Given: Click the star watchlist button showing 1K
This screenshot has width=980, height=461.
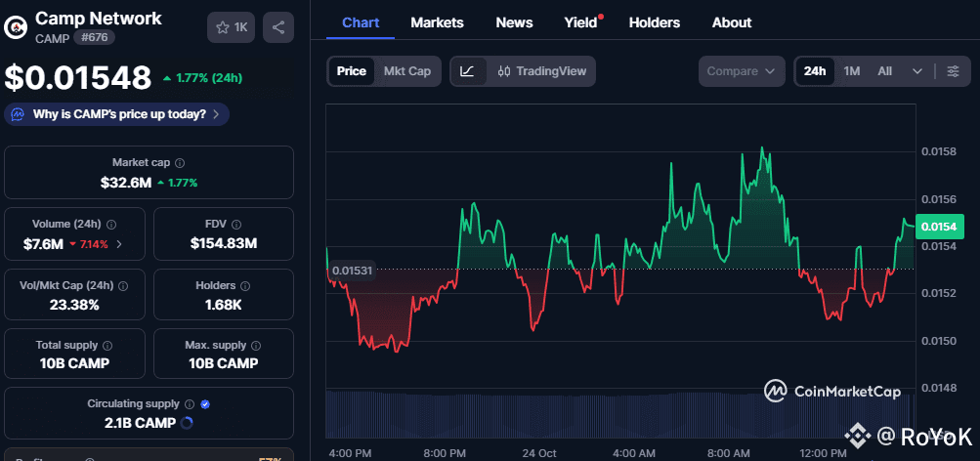Looking at the screenshot, I should tap(231, 27).
